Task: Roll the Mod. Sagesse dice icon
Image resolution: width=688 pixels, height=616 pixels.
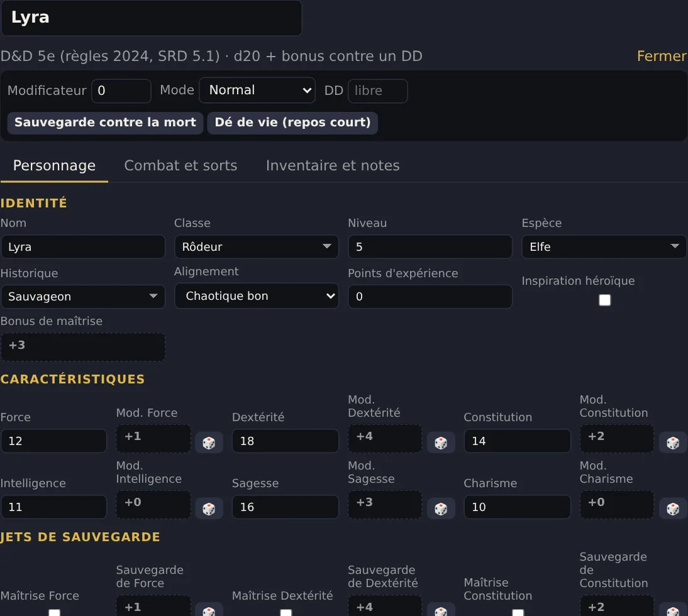Action: coord(440,509)
